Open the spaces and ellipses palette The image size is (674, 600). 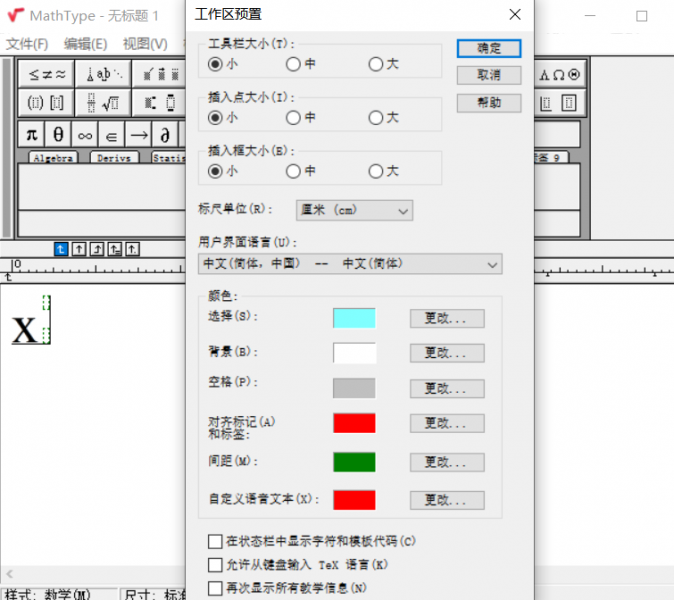[x=103, y=74]
